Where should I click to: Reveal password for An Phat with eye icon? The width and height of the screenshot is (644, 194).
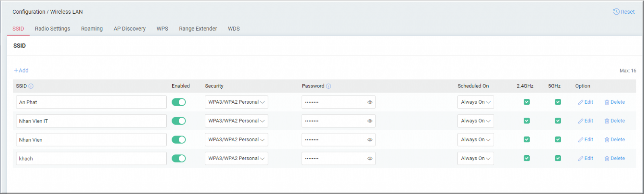pyautogui.click(x=369, y=102)
